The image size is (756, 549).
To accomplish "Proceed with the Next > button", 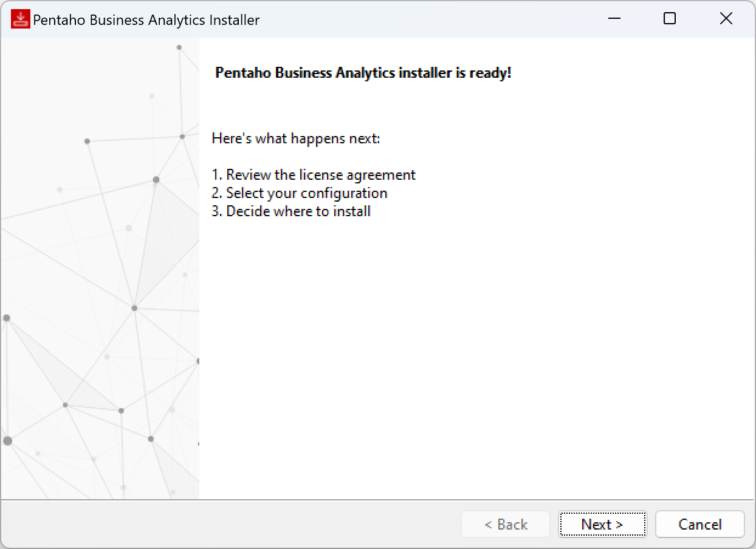I will coord(602,524).
